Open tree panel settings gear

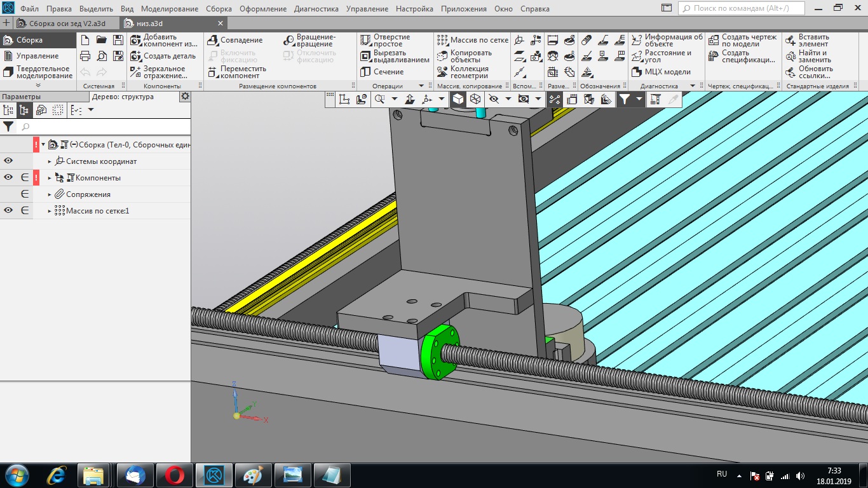[x=185, y=97]
